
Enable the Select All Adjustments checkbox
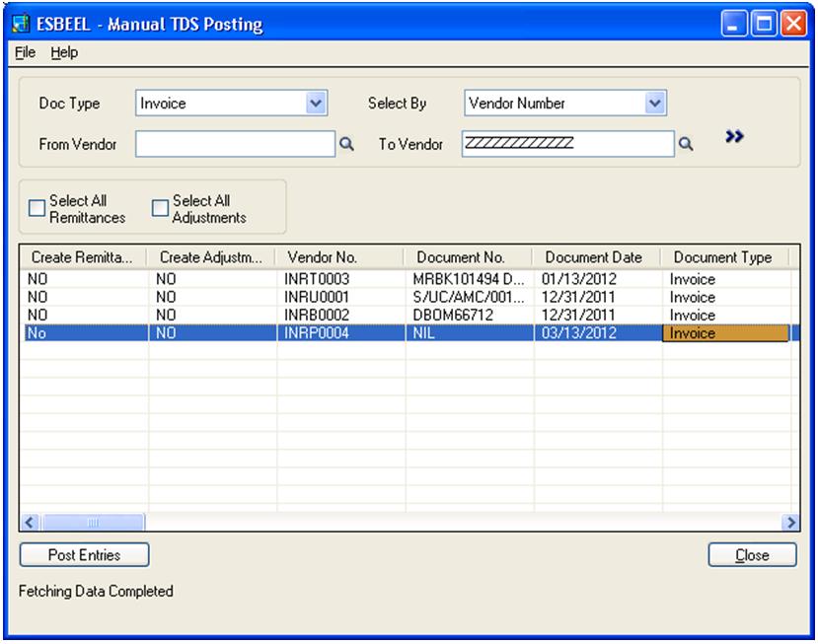160,208
